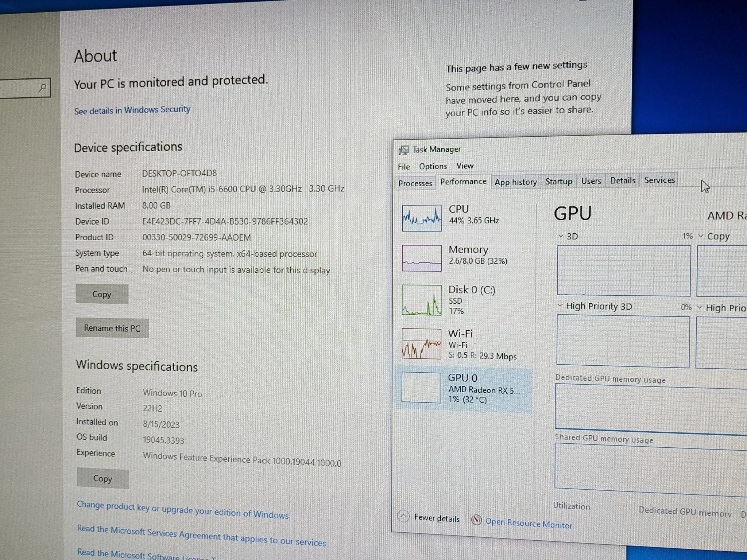Select the Disk 0 (C:) graph thumbnail
The width and height of the screenshot is (747, 560).
coord(421,300)
